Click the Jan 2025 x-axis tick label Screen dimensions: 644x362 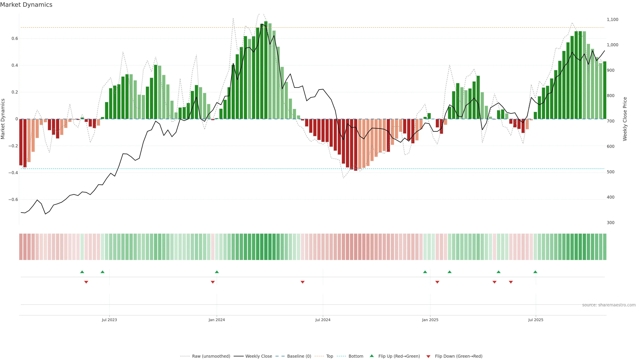[x=430, y=320]
